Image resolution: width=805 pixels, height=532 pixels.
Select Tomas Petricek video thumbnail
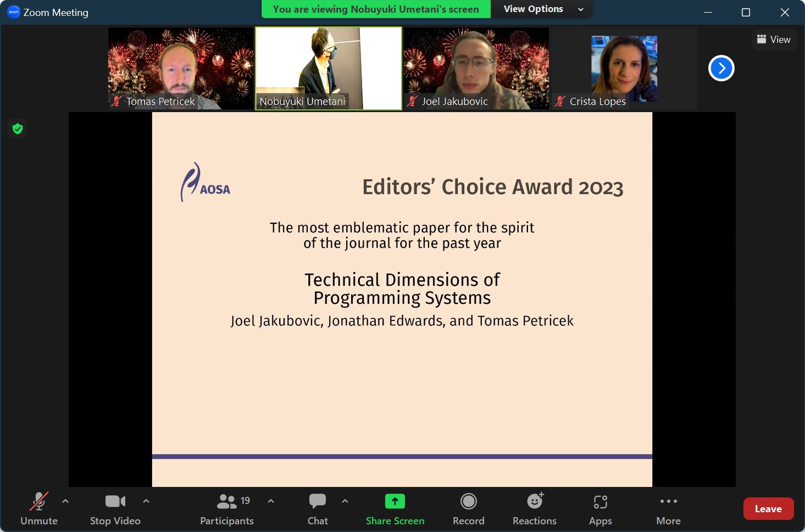[181, 69]
